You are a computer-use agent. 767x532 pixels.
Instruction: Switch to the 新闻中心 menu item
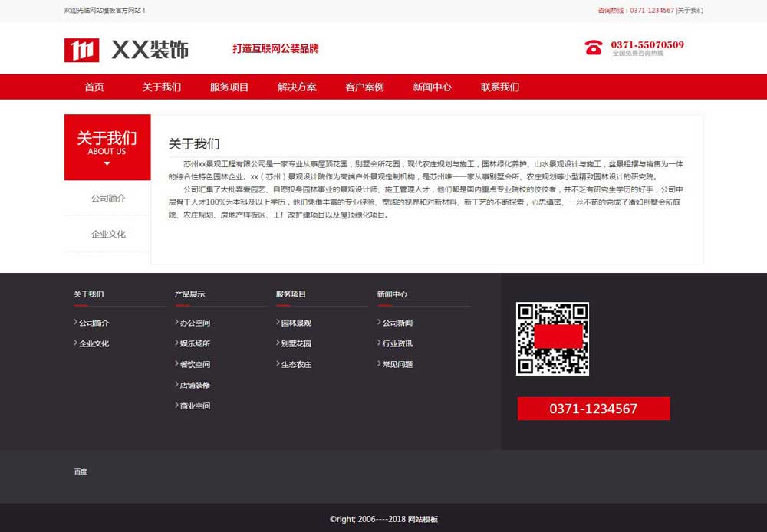(431, 87)
